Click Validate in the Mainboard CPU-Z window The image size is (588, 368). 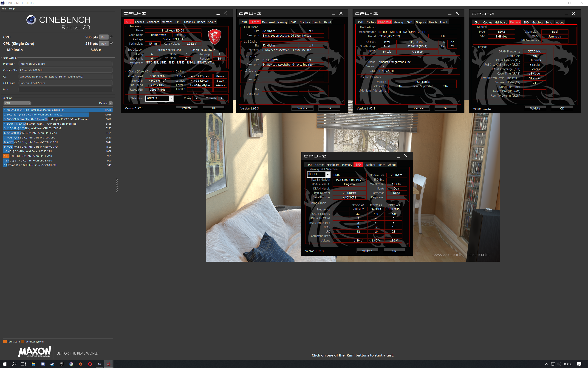pyautogui.click(x=418, y=108)
